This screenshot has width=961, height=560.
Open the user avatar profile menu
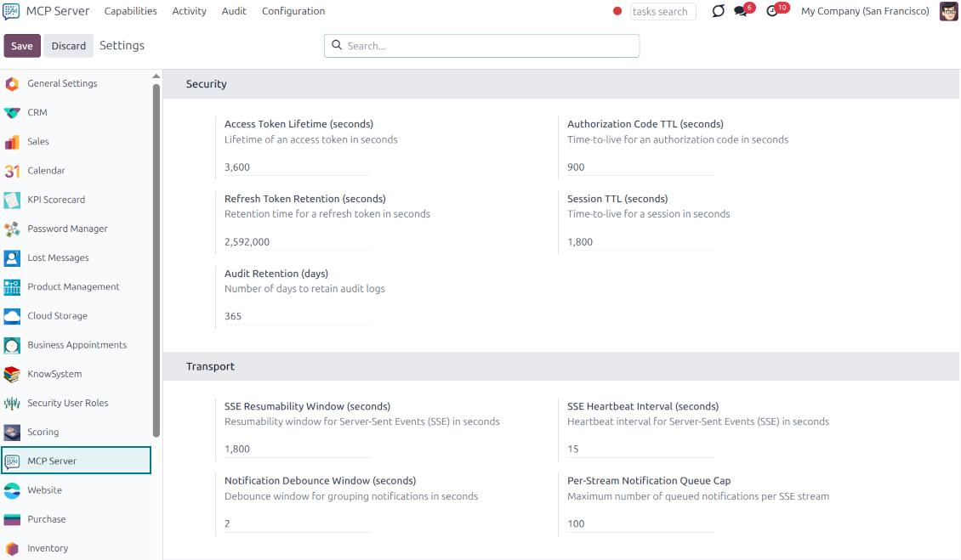pos(948,11)
